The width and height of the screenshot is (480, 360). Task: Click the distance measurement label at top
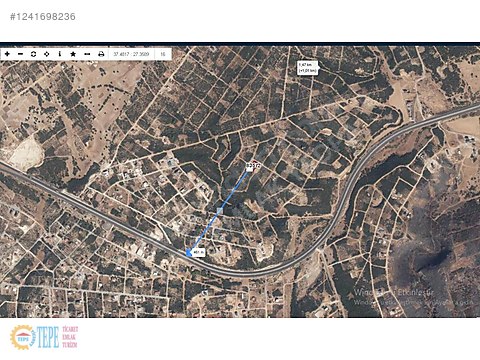point(307,68)
